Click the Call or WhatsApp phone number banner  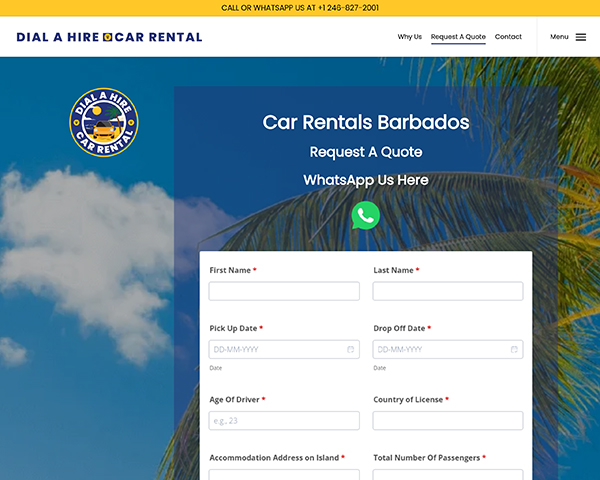pyautogui.click(x=300, y=8)
